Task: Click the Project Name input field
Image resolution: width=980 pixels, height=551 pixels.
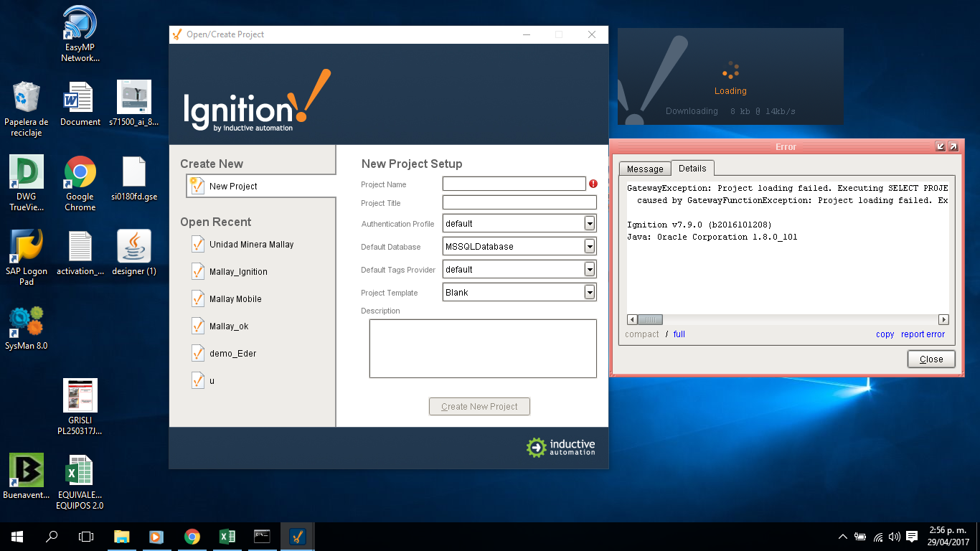Action: pos(514,184)
